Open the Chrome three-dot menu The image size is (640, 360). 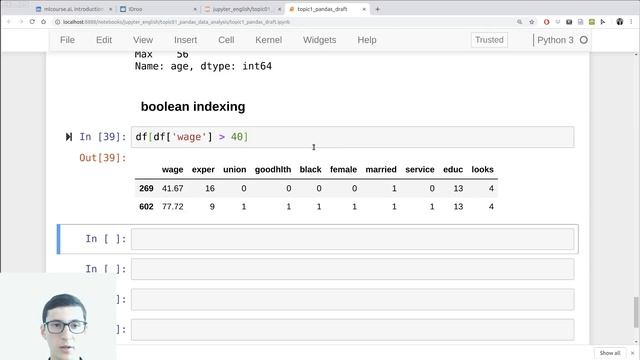(632, 22)
